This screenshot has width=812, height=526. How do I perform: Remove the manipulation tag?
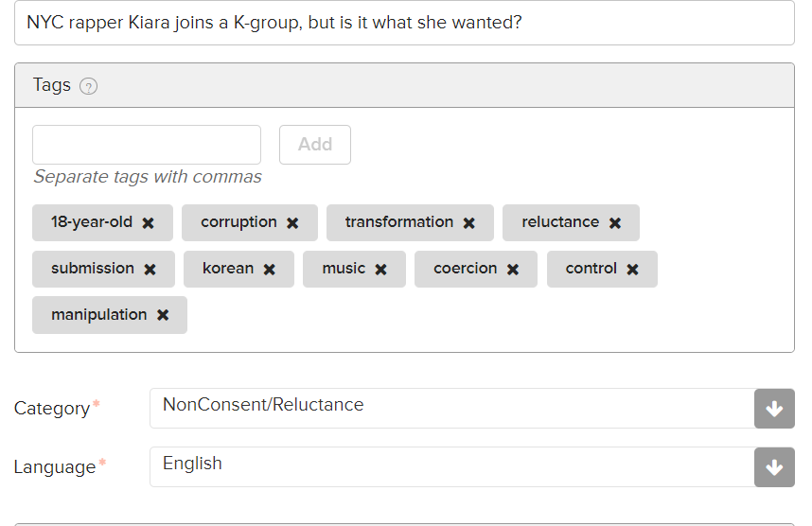coord(163,315)
